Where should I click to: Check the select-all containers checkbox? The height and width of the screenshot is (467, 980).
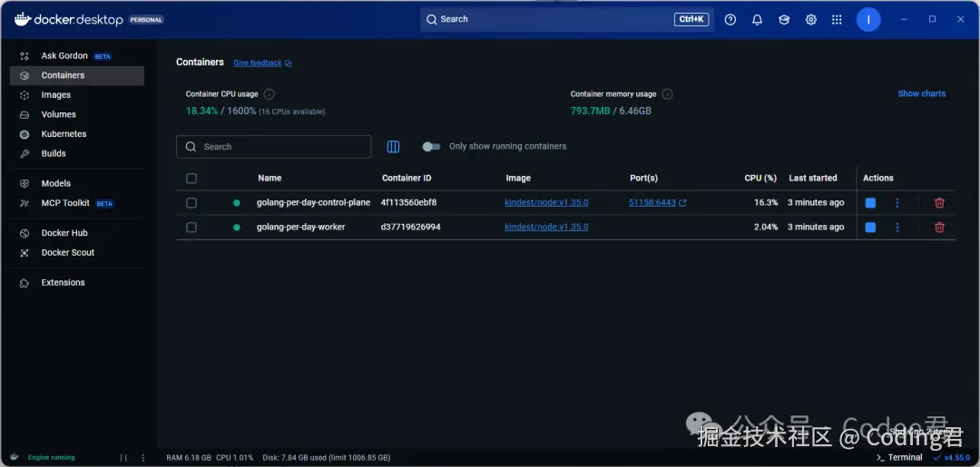click(191, 179)
